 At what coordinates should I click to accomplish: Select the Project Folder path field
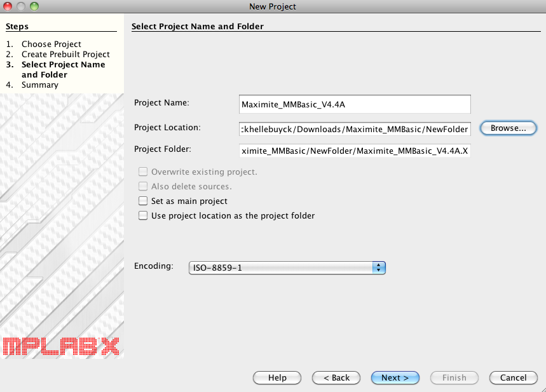pyautogui.click(x=355, y=152)
